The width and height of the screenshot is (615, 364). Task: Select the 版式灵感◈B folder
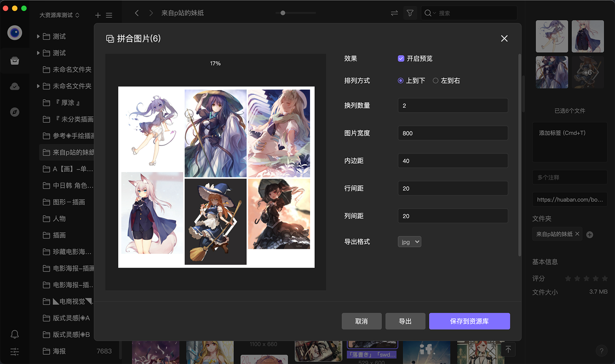click(x=67, y=334)
